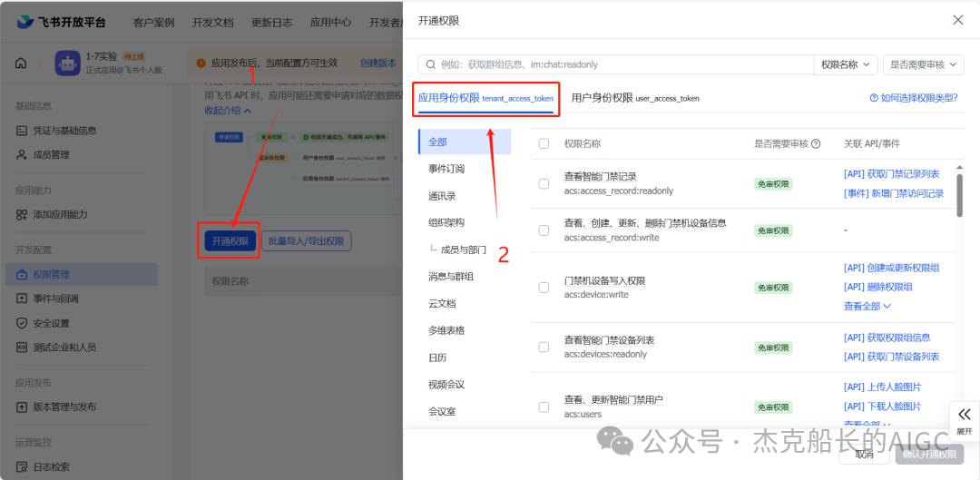Check the 查看智能门禁设备列表 checkbox

[544, 347]
